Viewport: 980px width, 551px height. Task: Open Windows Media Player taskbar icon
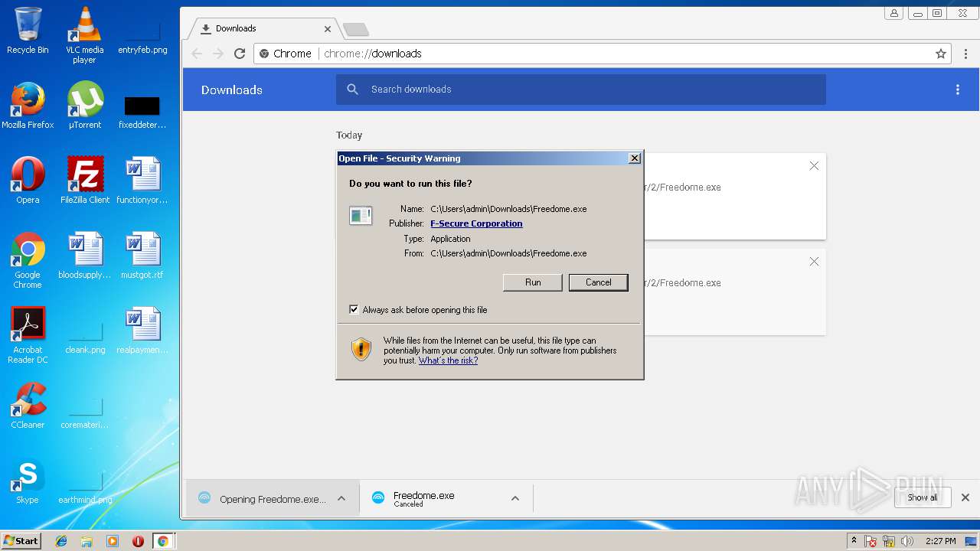pyautogui.click(x=113, y=541)
